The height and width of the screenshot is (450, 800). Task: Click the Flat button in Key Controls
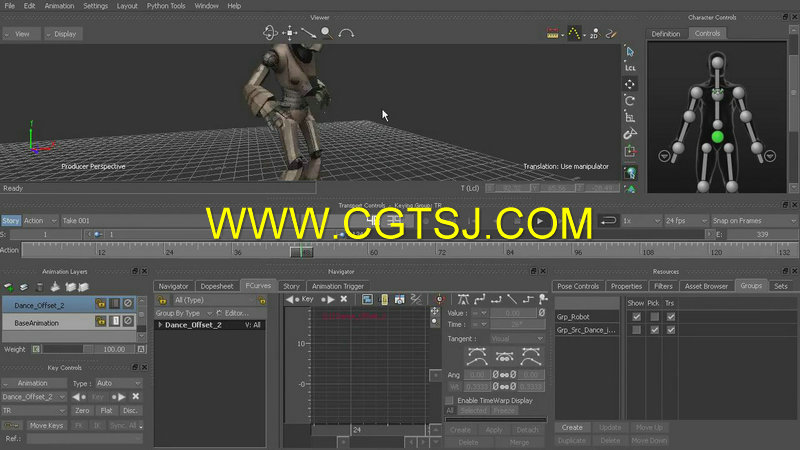tap(106, 411)
